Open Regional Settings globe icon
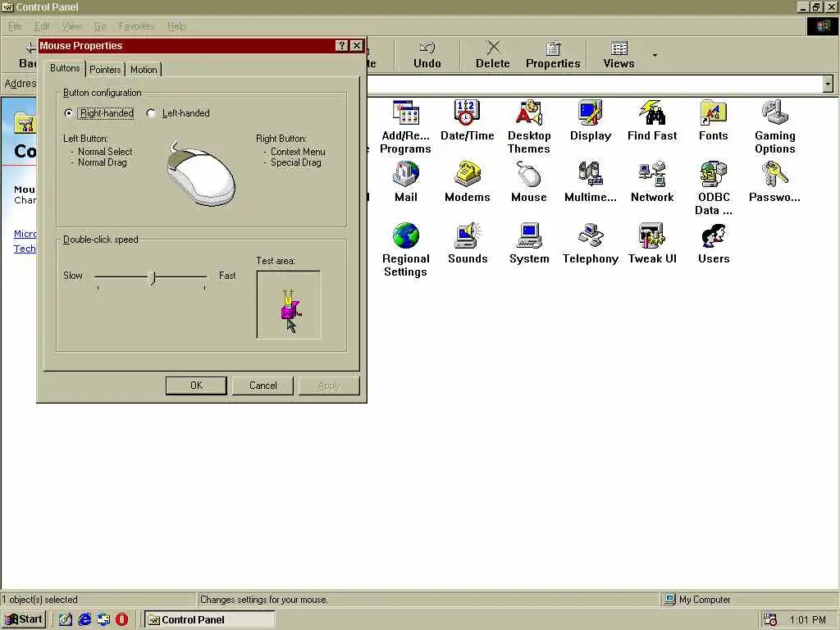 pyautogui.click(x=405, y=250)
